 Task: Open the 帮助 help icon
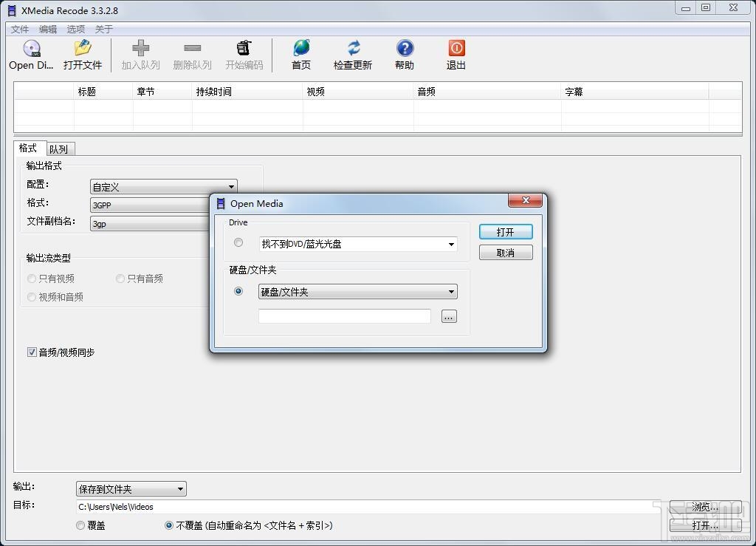click(x=404, y=53)
